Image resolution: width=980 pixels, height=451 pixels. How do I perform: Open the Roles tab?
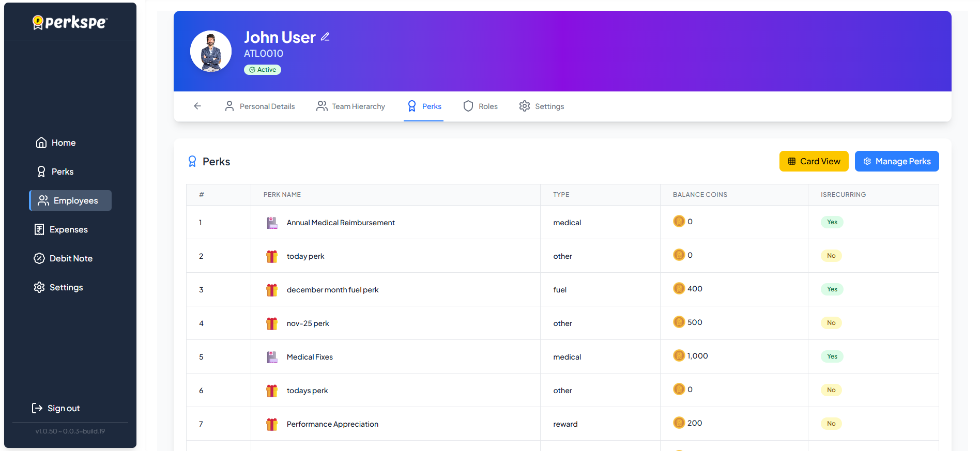pyautogui.click(x=481, y=106)
